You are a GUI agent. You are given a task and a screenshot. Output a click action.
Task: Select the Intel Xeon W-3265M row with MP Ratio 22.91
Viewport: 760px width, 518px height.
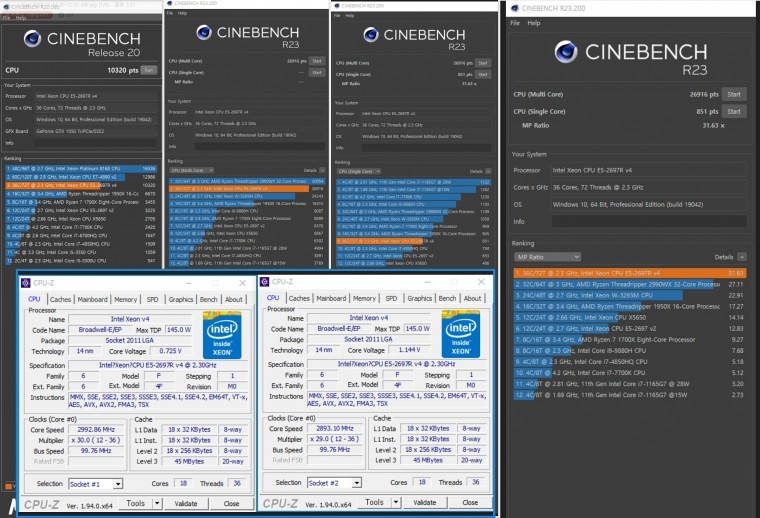point(630,295)
